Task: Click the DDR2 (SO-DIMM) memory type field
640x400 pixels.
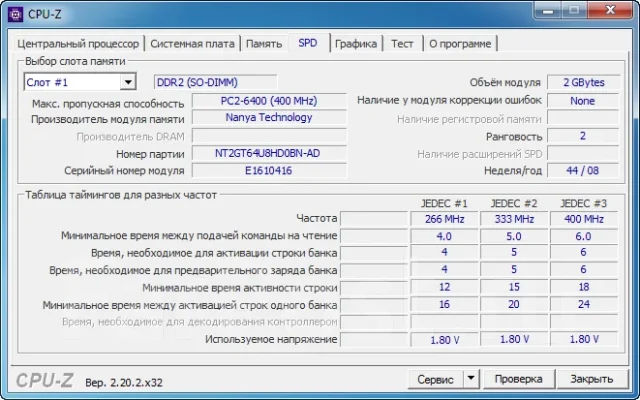Action: click(216, 82)
